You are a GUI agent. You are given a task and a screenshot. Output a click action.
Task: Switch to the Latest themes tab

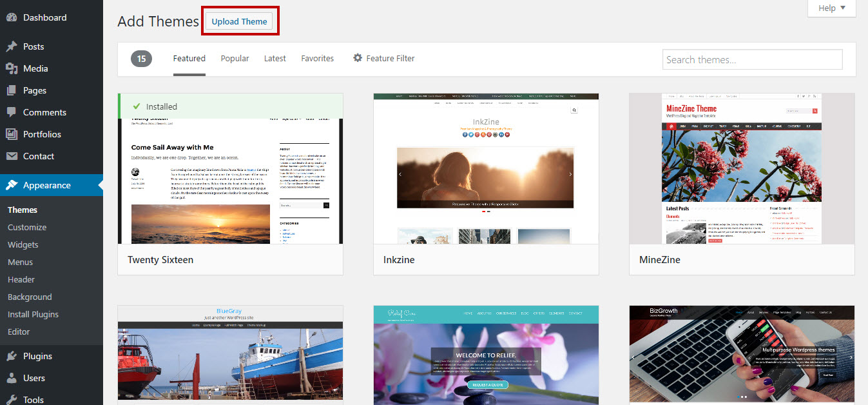[x=275, y=58]
